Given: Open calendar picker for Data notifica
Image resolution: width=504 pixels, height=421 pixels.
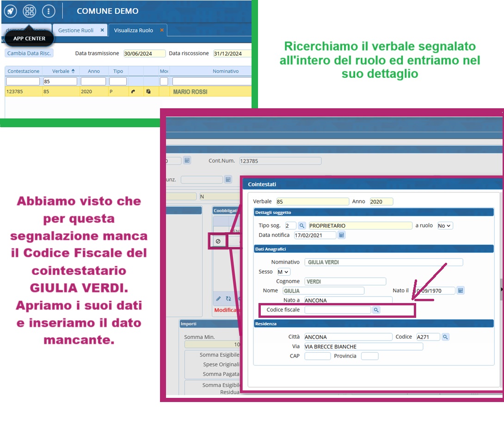Looking at the screenshot, I should (x=342, y=235).
